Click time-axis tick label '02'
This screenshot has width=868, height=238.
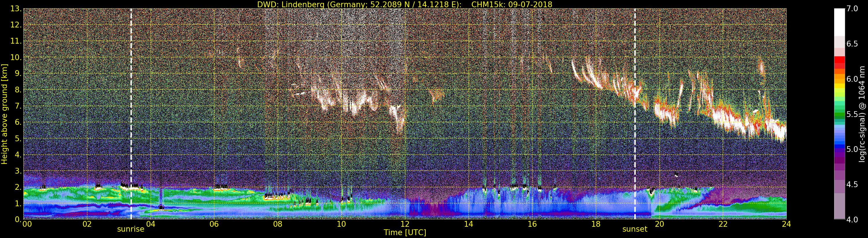coord(87,224)
